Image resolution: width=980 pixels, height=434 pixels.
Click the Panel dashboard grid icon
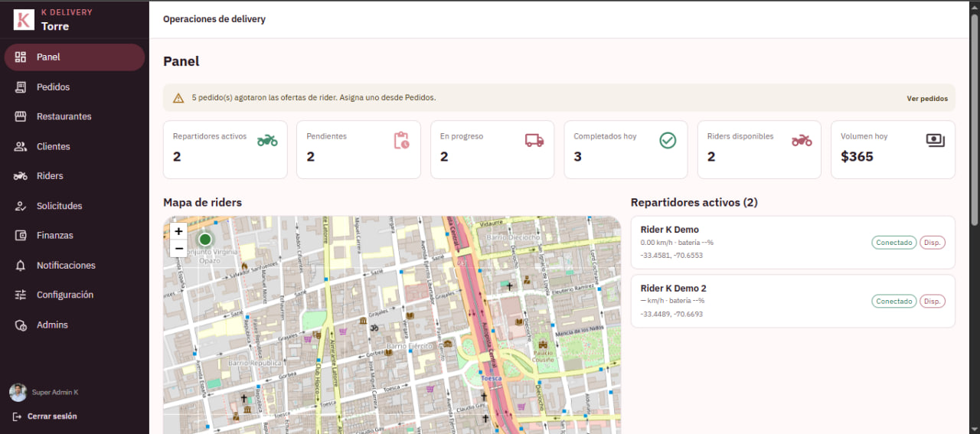point(21,57)
